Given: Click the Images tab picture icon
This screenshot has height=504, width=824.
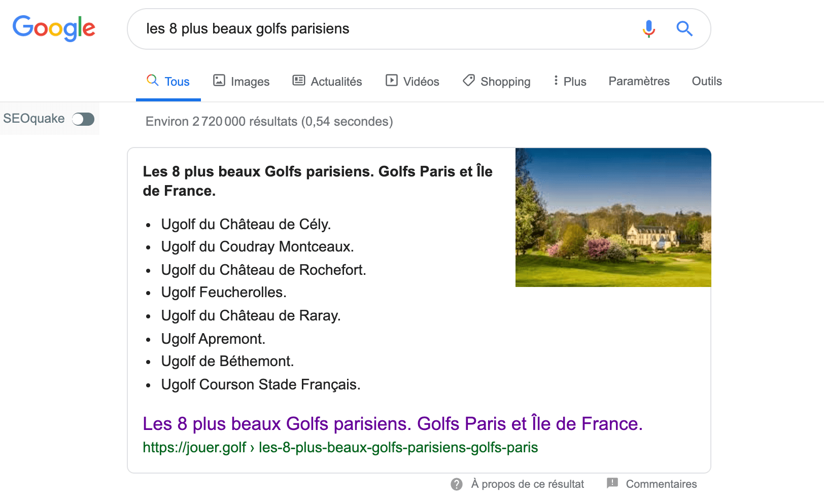Looking at the screenshot, I should point(219,81).
